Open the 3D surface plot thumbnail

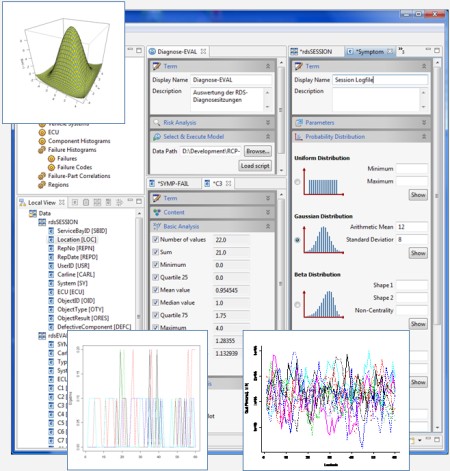(x=64, y=62)
